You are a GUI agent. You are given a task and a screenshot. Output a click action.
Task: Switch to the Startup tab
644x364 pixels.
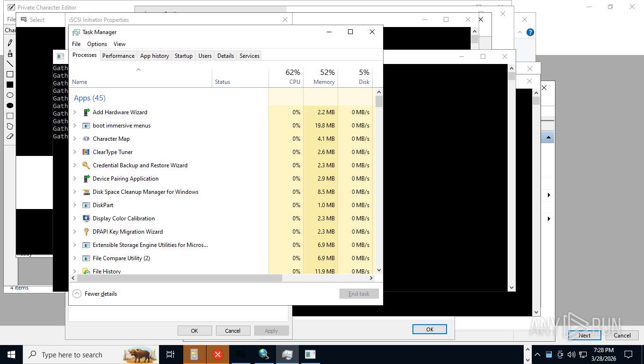coord(184,56)
